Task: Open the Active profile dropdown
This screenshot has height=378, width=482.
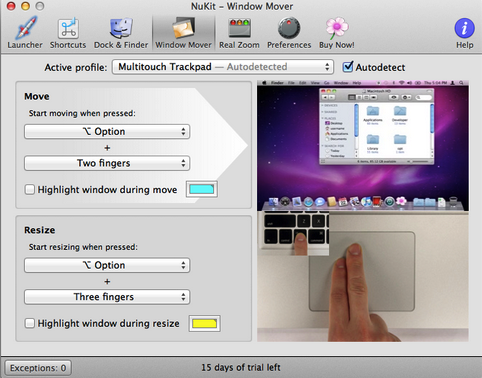Action: (223, 67)
